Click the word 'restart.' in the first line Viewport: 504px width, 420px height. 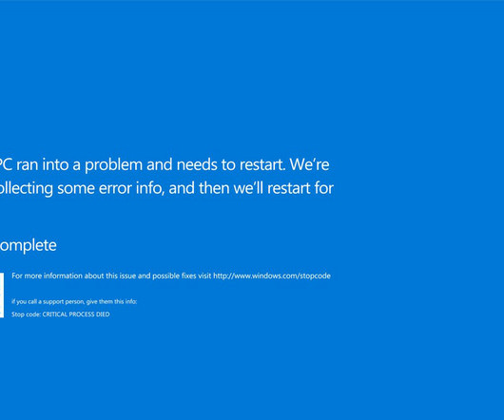[262, 164]
